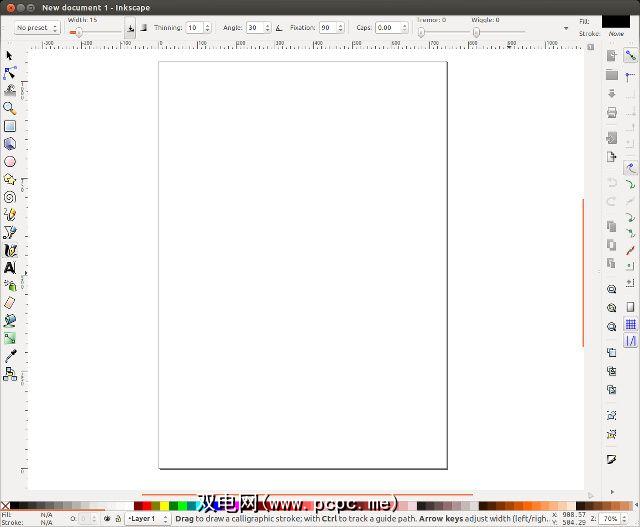This screenshot has height=527, width=640.
Task: Toggle snapping in the snap bar
Action: click(631, 56)
